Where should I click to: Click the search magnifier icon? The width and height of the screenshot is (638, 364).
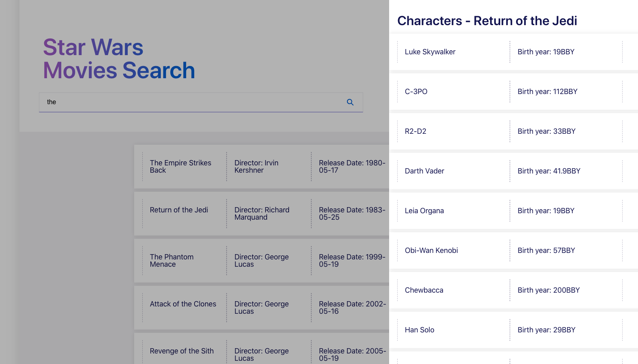[350, 102]
